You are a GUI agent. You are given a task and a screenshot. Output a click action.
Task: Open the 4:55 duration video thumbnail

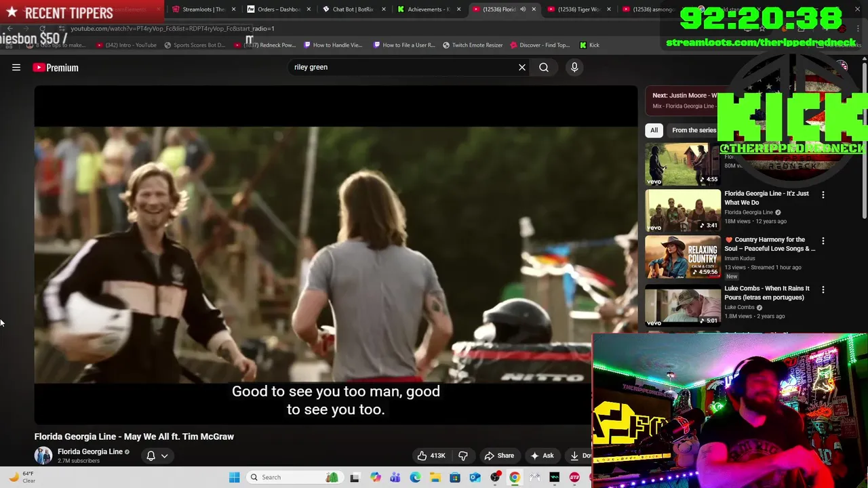click(x=683, y=163)
